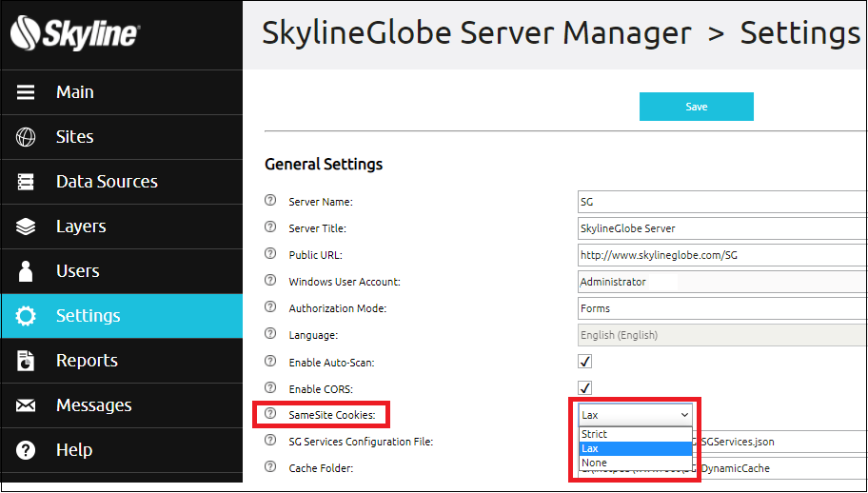Click the Main hamburger icon
The image size is (868, 493).
(26, 92)
